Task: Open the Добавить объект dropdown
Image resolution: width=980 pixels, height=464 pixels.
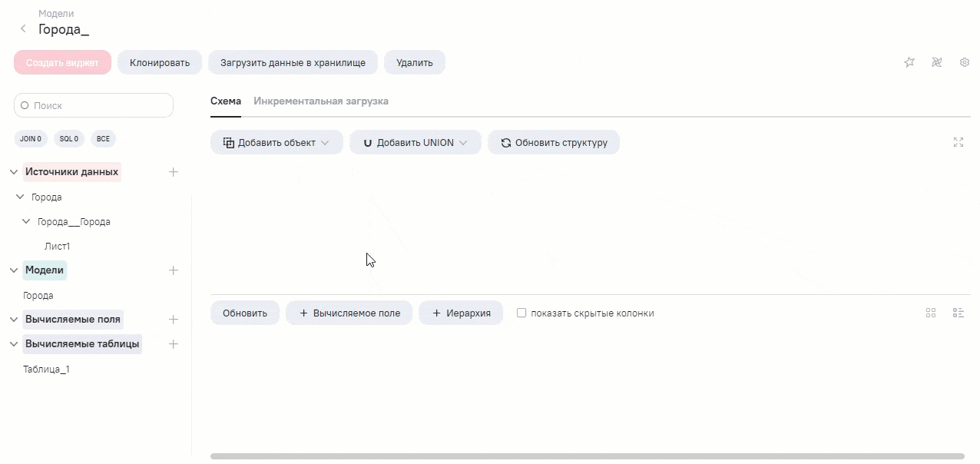Action: coord(276,142)
